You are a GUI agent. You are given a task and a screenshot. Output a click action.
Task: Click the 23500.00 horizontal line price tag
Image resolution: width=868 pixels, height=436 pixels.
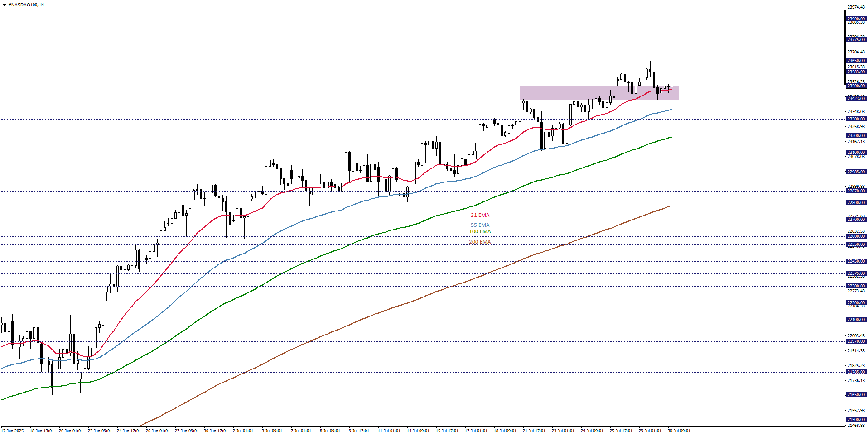pyautogui.click(x=856, y=86)
